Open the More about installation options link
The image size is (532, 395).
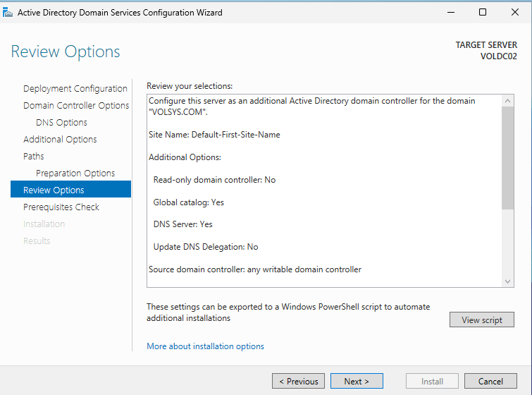click(205, 346)
